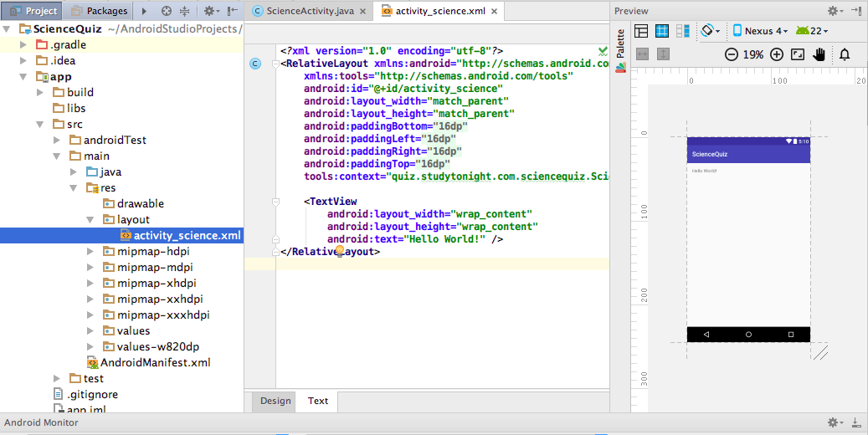This screenshot has height=435, width=868.
Task: Select the values folder
Action: pyautogui.click(x=126, y=331)
